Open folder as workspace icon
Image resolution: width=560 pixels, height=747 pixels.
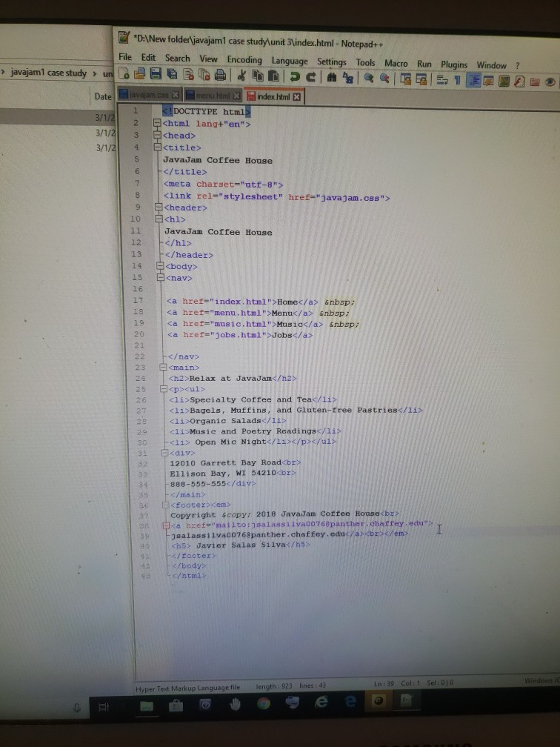click(535, 82)
